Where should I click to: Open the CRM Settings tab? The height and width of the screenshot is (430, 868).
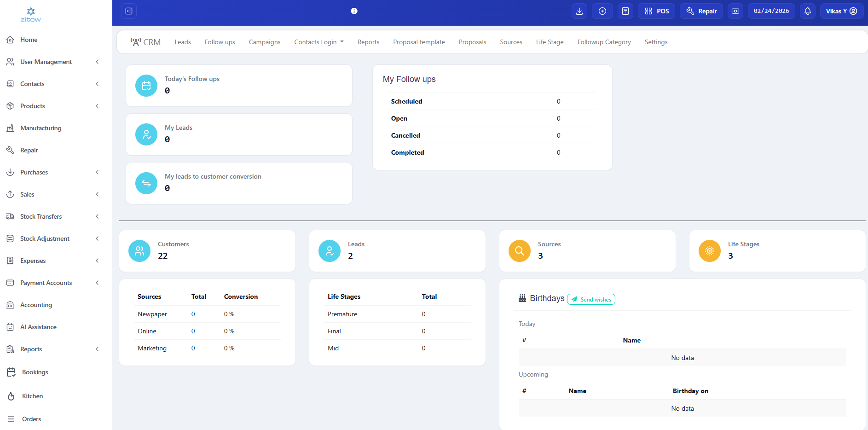click(x=656, y=42)
